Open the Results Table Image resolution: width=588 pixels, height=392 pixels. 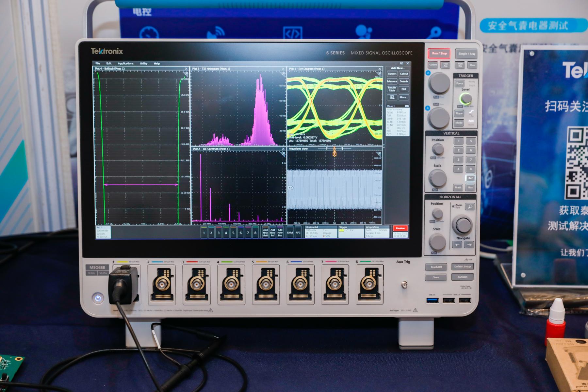[392, 89]
